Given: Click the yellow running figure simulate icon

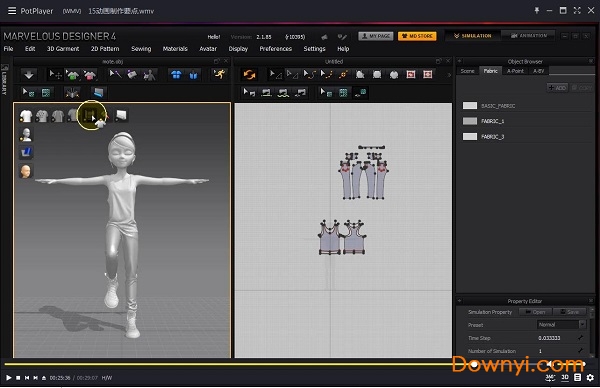Looking at the screenshot, I should [219, 74].
